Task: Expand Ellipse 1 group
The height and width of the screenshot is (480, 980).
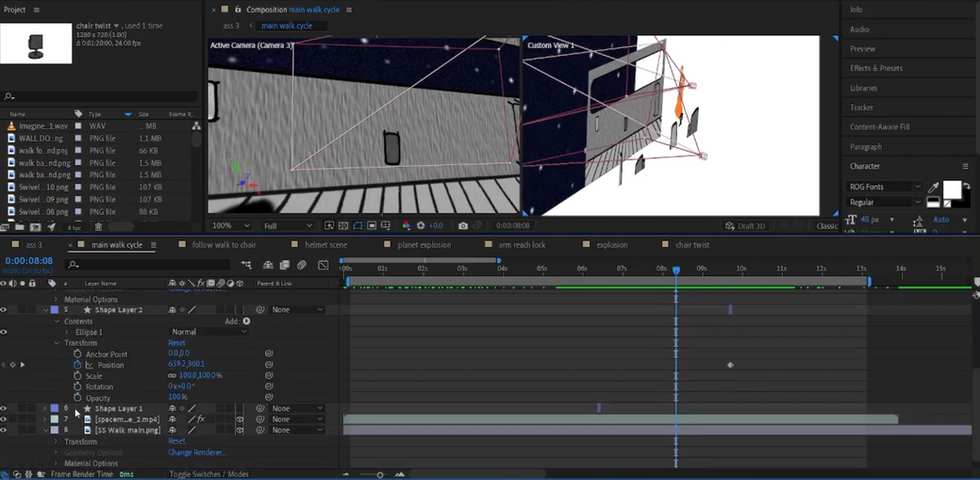Action: (68, 332)
